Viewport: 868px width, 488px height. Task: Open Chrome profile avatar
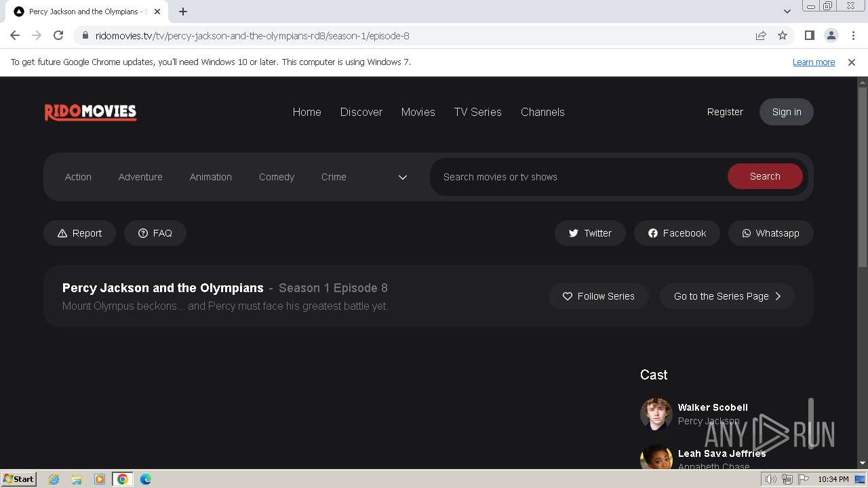(831, 35)
